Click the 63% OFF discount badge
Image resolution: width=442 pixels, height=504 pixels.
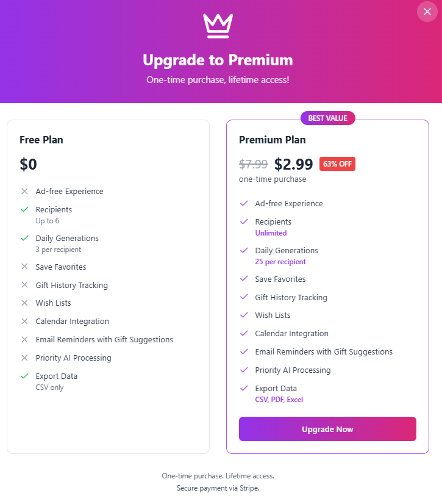coord(337,164)
